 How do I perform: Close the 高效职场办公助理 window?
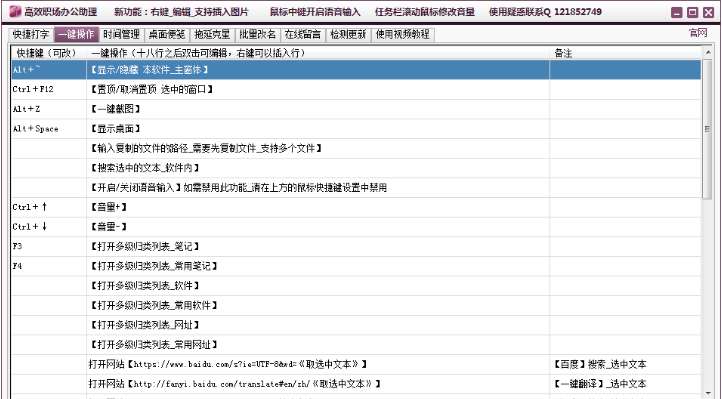tap(709, 12)
